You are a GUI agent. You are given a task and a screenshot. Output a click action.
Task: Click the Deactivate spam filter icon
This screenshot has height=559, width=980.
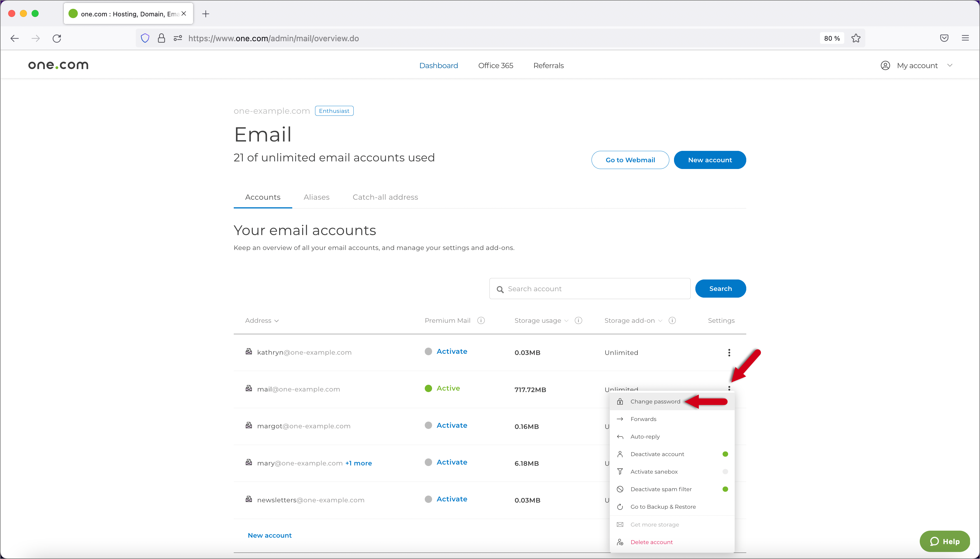tap(620, 489)
